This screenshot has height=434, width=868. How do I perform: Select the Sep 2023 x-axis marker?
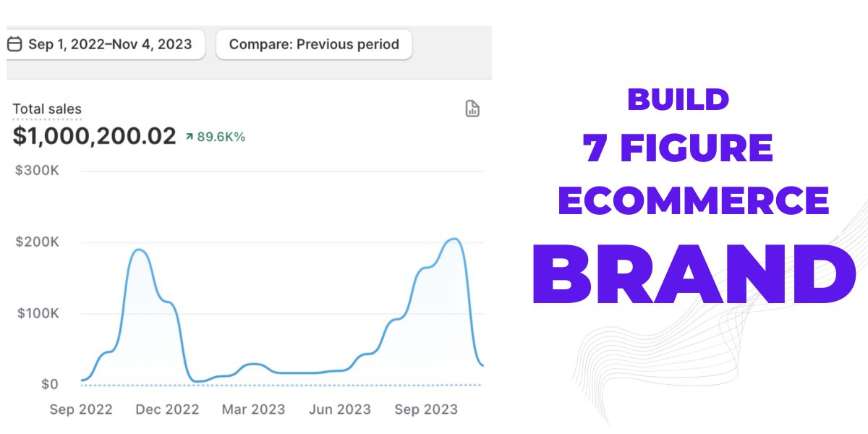[x=425, y=409]
